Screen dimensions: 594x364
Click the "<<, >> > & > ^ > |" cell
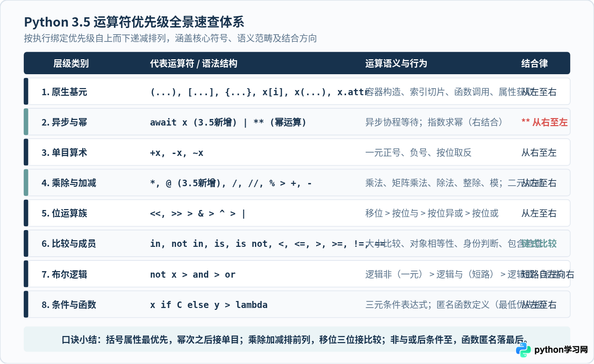198,213
